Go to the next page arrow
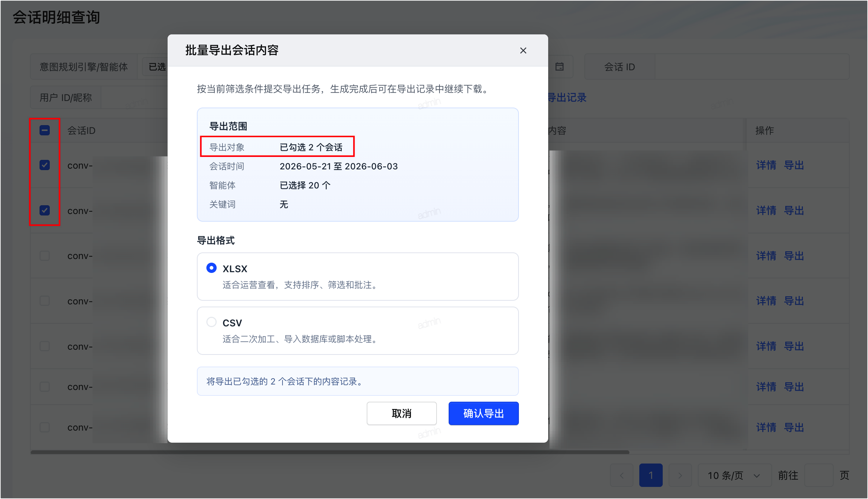The image size is (868, 499). pyautogui.click(x=680, y=475)
